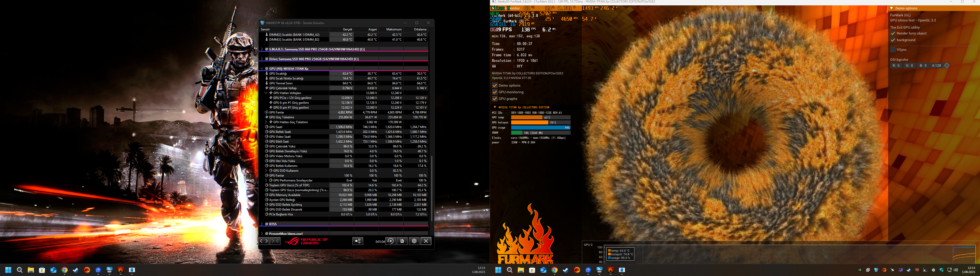Toggle Demo options checkbox in FurMark overlay

495,85
